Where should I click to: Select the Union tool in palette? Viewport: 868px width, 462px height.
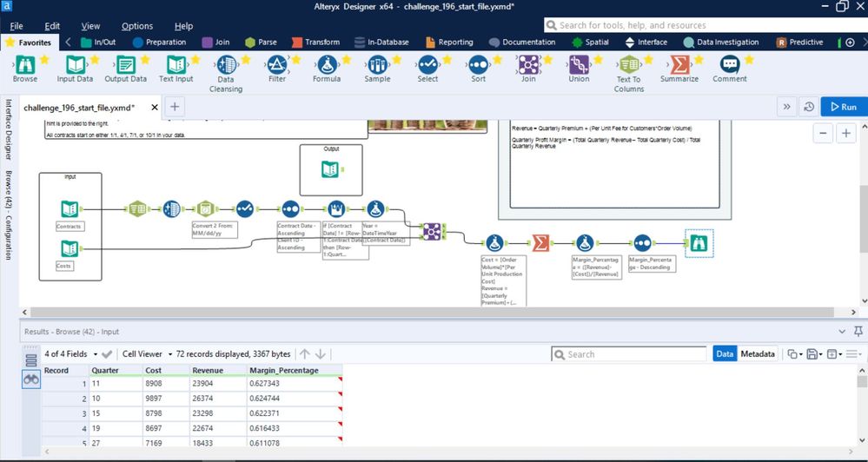click(579, 65)
